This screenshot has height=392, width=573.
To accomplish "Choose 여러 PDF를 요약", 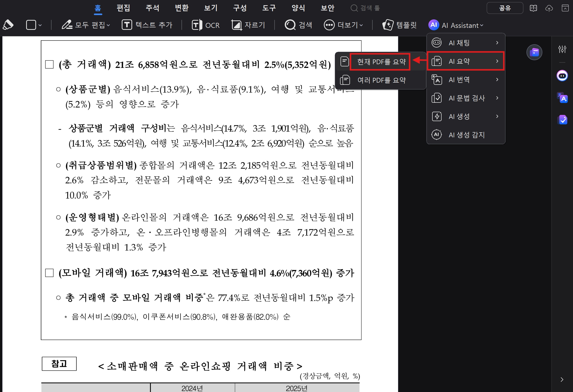I will tap(380, 80).
